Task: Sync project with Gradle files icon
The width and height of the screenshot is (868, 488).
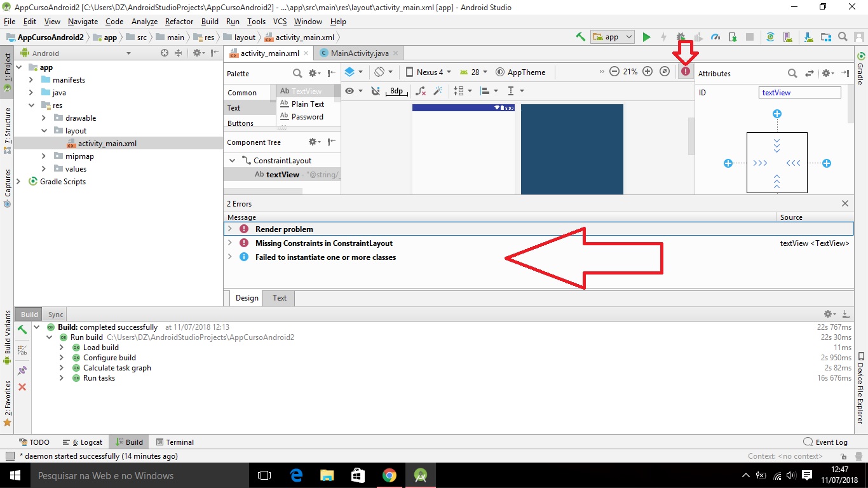Action: [770, 37]
